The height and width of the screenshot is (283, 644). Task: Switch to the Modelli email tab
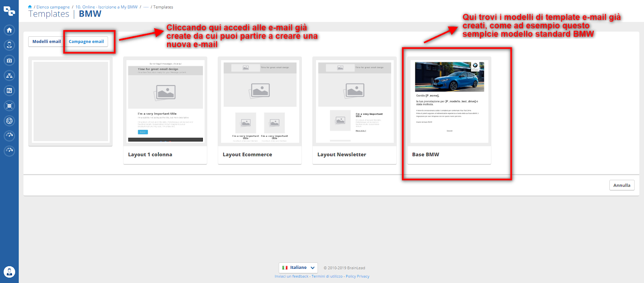click(47, 42)
